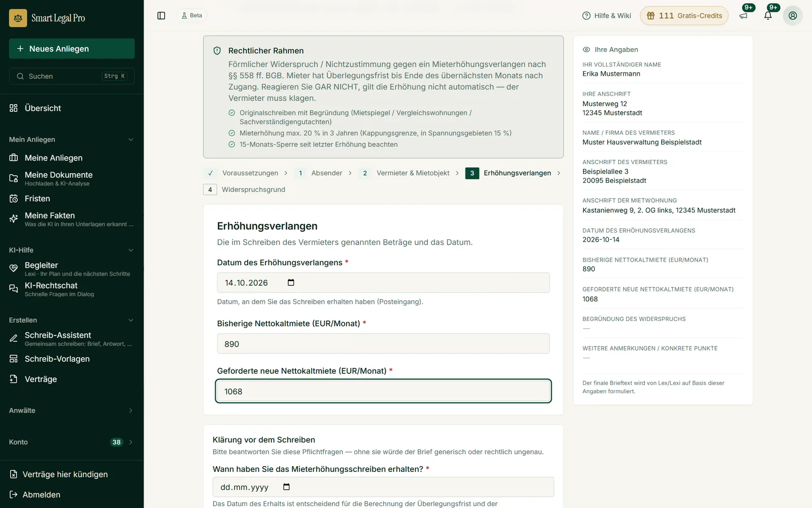
Task: Click the Bisherige Nettokaltmiete field
Action: 383,344
